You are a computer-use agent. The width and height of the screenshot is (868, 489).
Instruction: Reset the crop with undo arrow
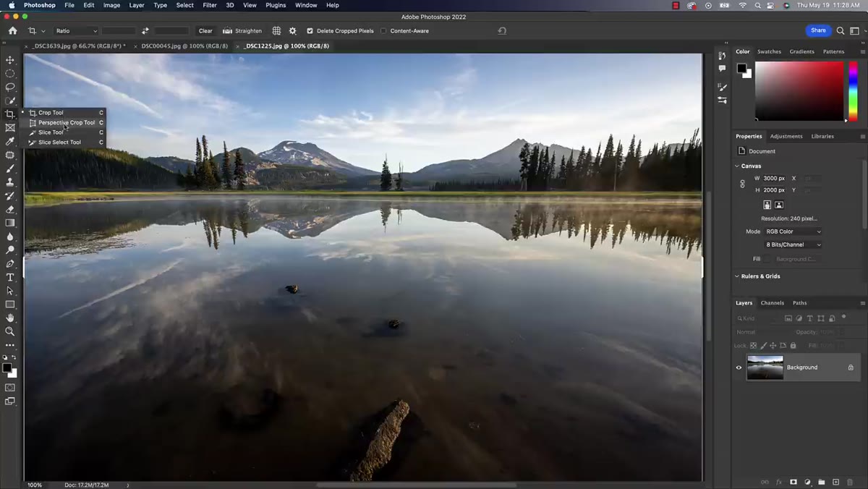click(x=502, y=31)
